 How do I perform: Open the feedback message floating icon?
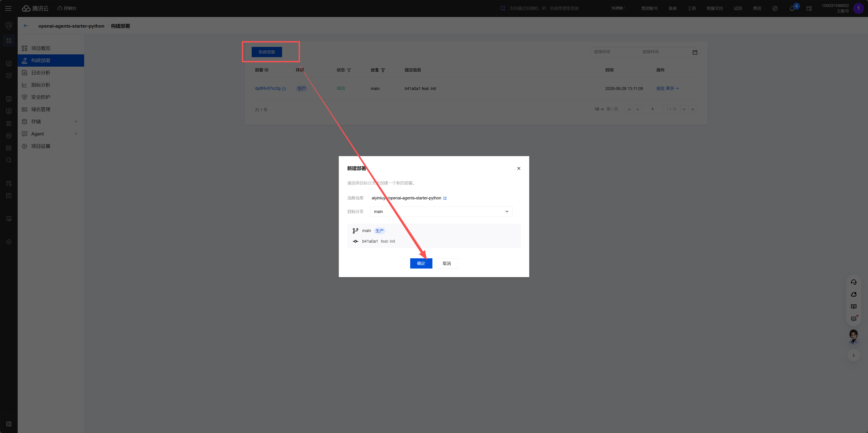point(853,319)
